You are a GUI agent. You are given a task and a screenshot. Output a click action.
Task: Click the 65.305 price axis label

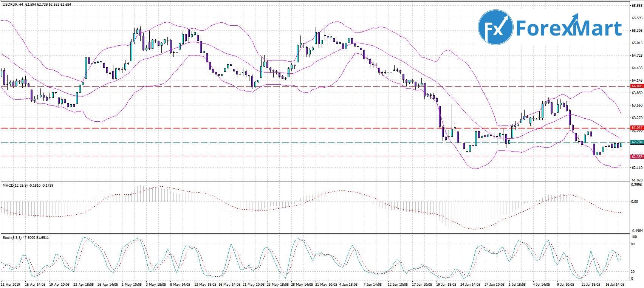pyautogui.click(x=637, y=31)
